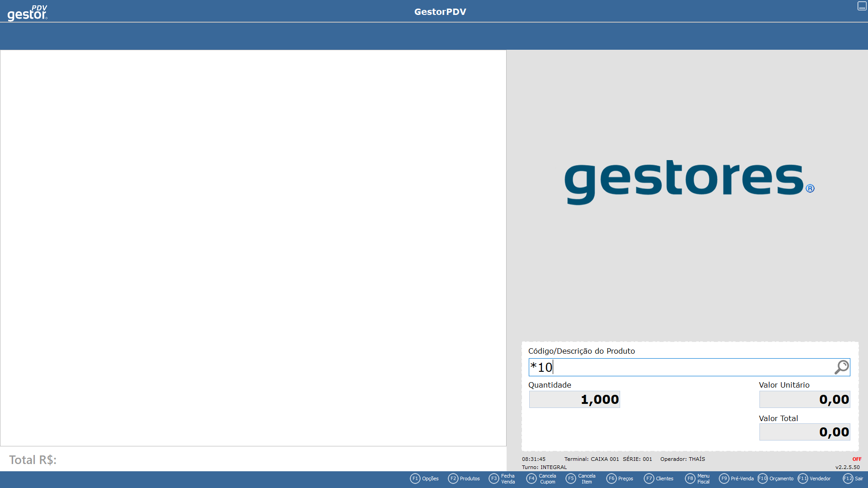Open F7 Clientes
The height and width of the screenshot is (488, 868).
coord(659,479)
